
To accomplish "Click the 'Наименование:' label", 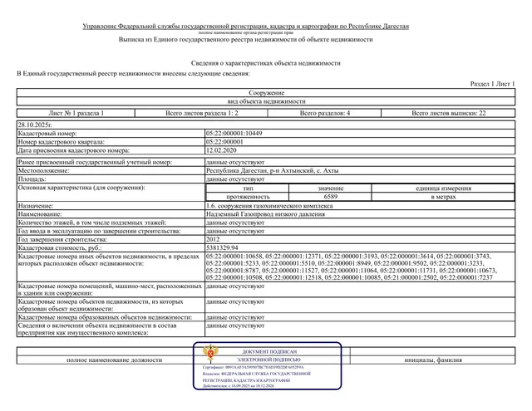I will [40, 214].
